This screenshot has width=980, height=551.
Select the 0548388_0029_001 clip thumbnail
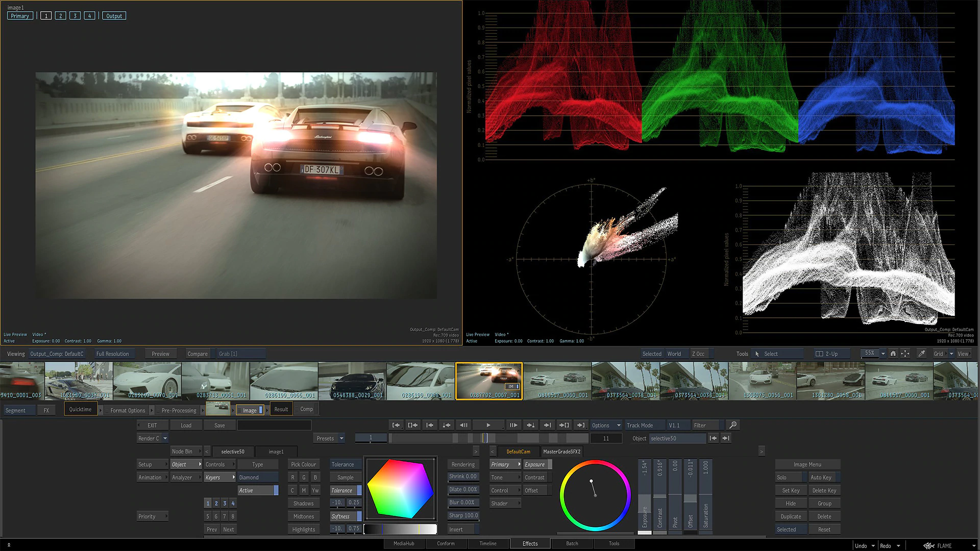352,381
